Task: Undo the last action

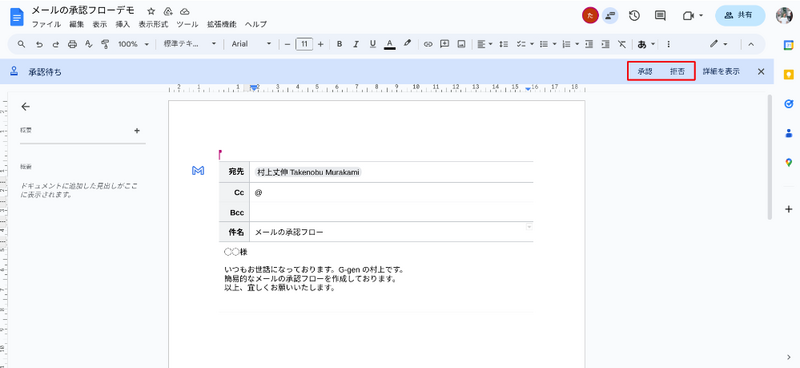Action: click(39, 44)
